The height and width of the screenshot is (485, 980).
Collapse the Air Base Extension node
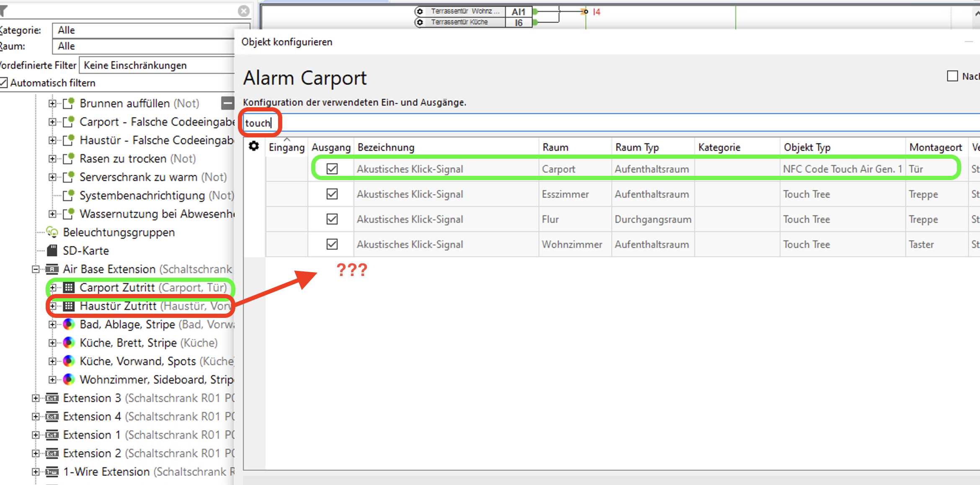tap(36, 269)
